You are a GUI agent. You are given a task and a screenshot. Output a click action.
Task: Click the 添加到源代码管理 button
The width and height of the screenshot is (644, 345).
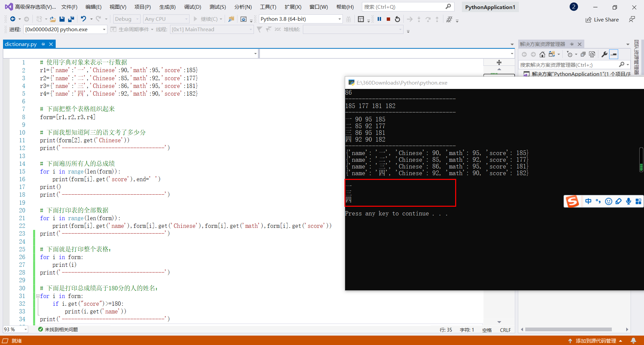pyautogui.click(x=595, y=341)
